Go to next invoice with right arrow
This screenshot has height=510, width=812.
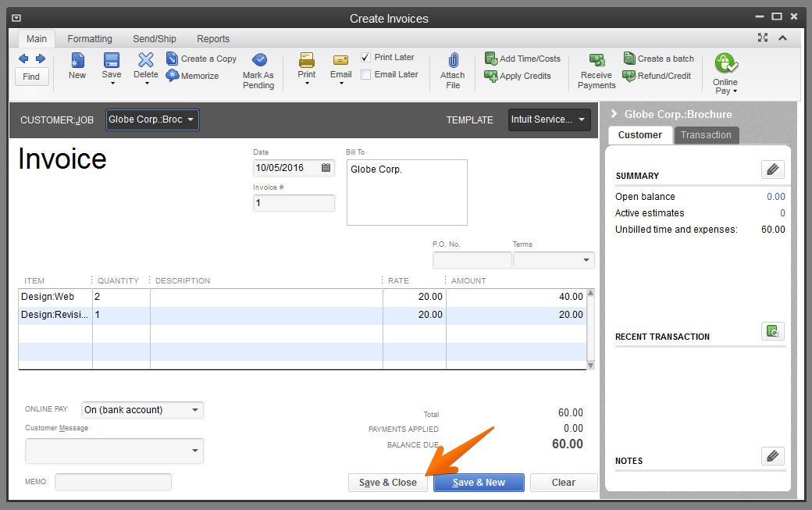coord(41,59)
